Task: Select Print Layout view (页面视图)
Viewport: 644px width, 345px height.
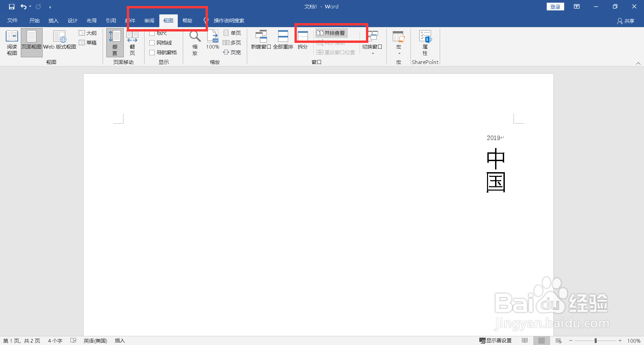Action: [32, 43]
